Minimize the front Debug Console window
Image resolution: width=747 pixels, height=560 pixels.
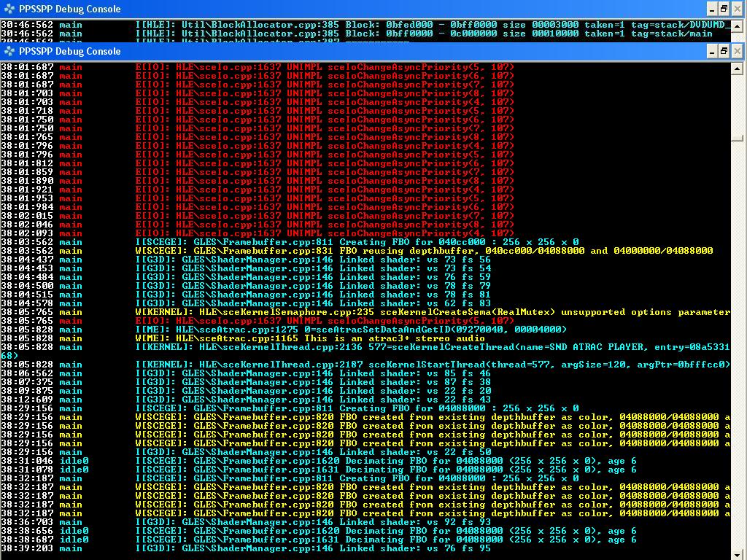(713, 50)
